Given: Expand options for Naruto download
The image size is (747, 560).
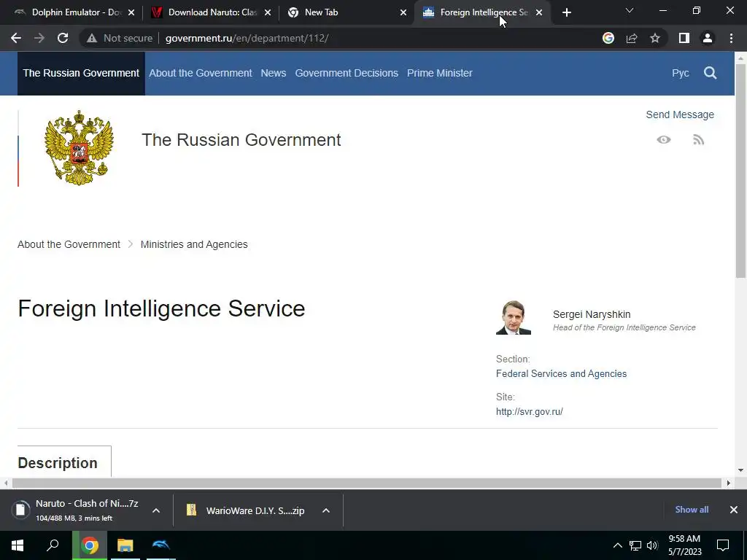Looking at the screenshot, I should [156, 510].
